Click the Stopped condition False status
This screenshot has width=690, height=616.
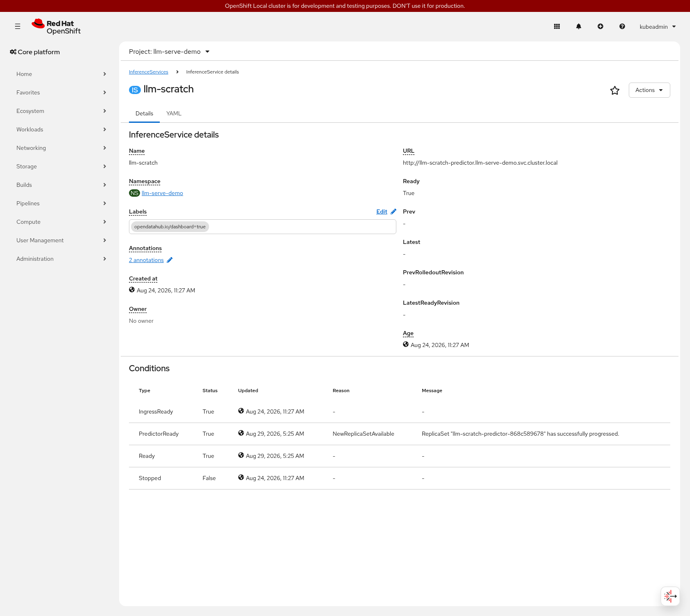pos(209,478)
